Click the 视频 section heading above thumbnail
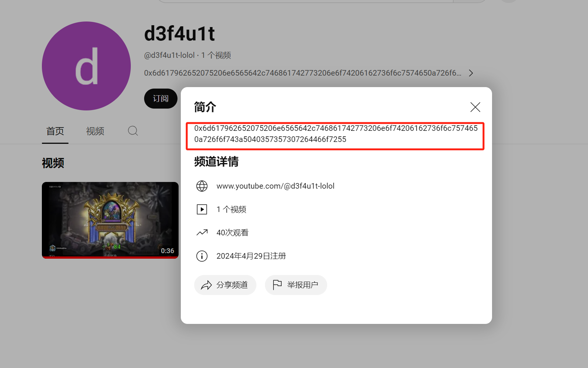The image size is (588, 368). coord(53,163)
